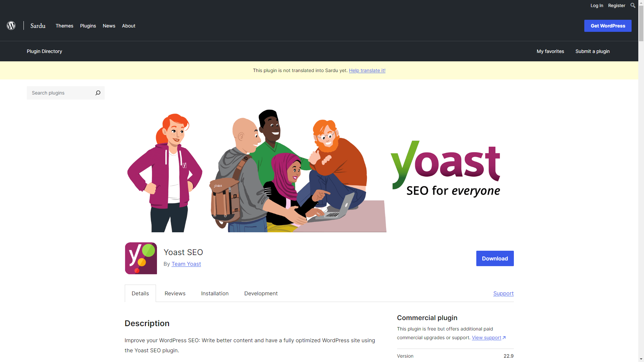Open the Team Yoast author link
The width and height of the screenshot is (644, 362).
pyautogui.click(x=186, y=264)
